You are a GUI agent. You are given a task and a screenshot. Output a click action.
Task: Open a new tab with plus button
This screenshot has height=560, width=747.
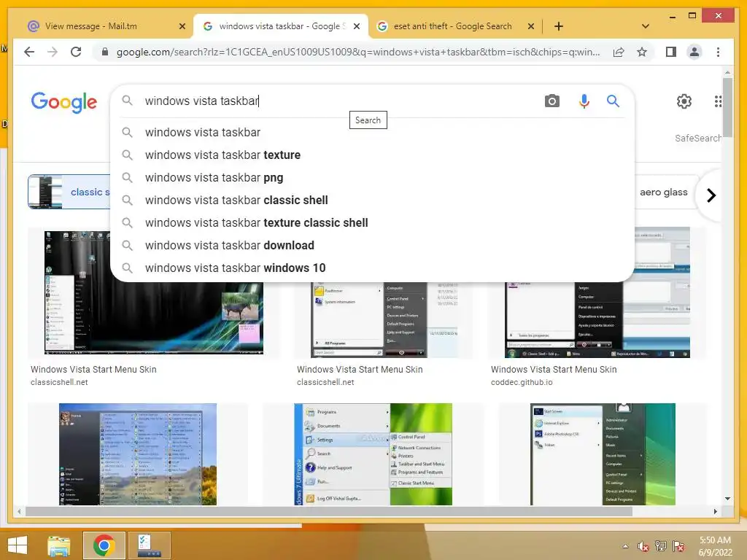point(559,26)
